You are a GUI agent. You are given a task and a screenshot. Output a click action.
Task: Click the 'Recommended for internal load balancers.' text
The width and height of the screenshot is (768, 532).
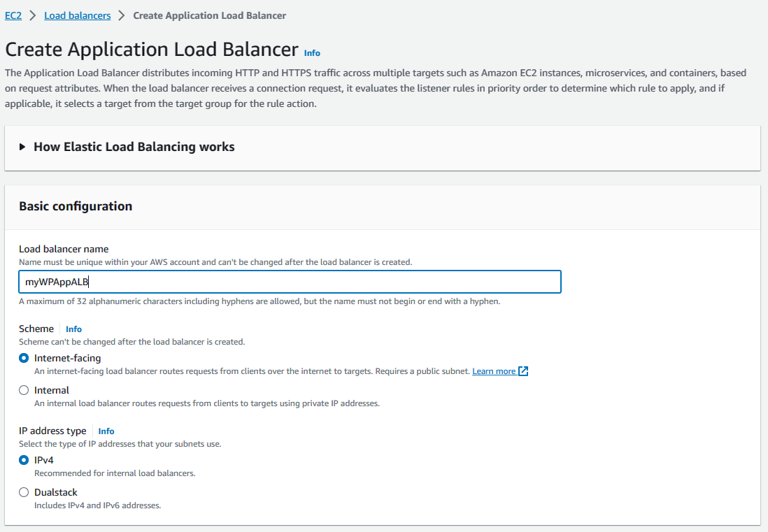click(115, 473)
